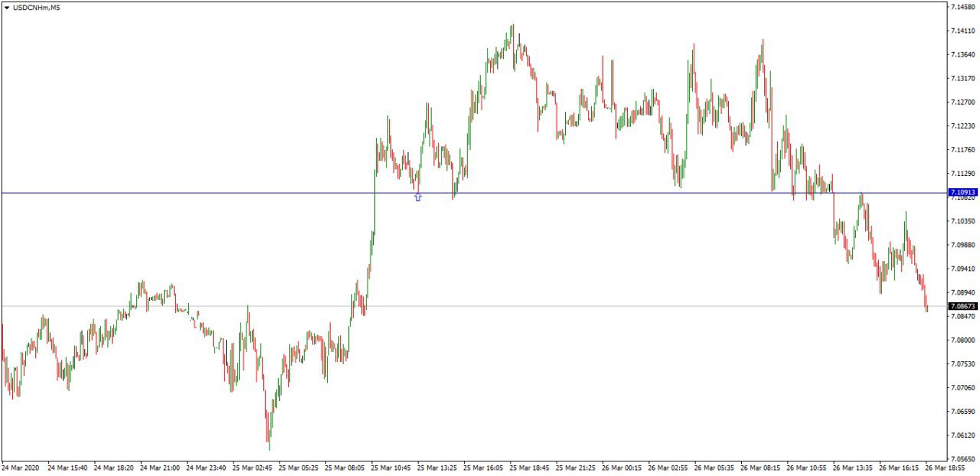Click the 24 Mar 15:40 time label
This screenshot has height=476, width=980.
(x=67, y=468)
